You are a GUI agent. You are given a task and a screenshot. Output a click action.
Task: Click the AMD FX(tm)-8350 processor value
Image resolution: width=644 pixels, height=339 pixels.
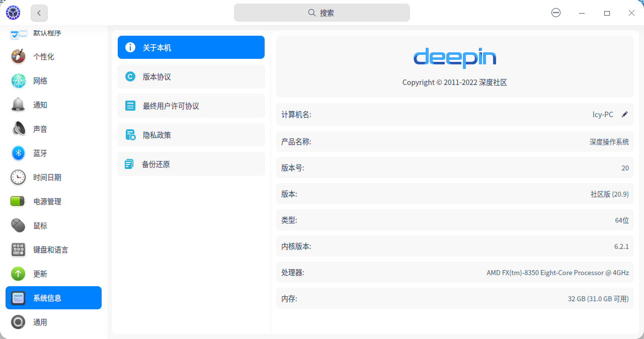point(557,273)
